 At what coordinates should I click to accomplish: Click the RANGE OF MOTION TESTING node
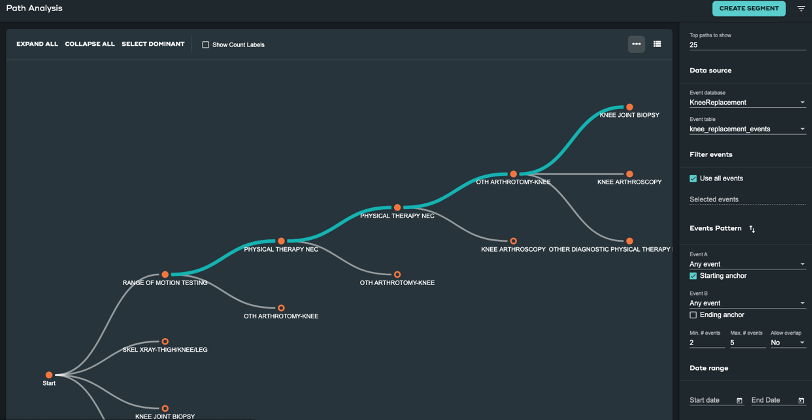pos(165,274)
